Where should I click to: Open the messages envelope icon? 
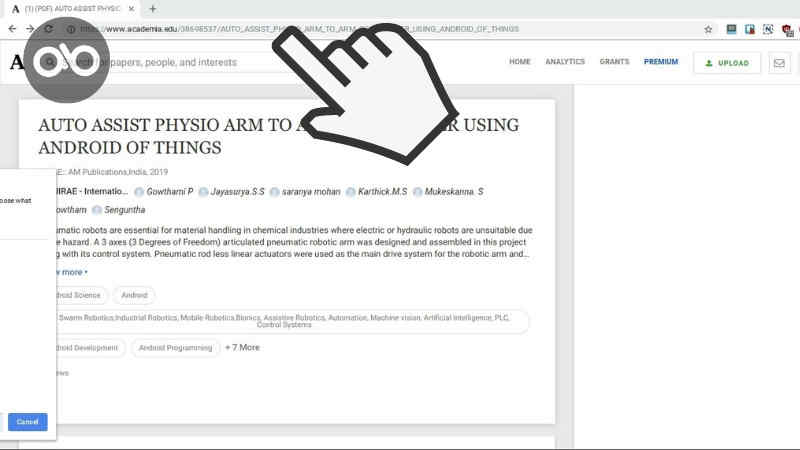coord(779,63)
